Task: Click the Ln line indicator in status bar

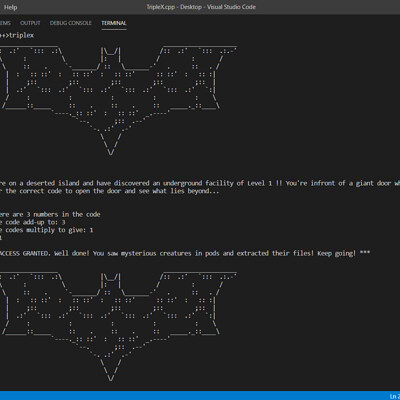Action: 395,396
